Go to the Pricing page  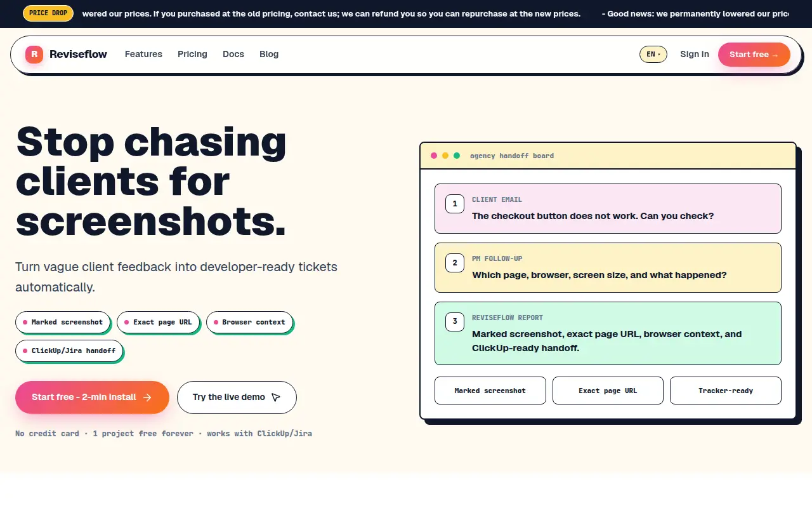pos(192,55)
